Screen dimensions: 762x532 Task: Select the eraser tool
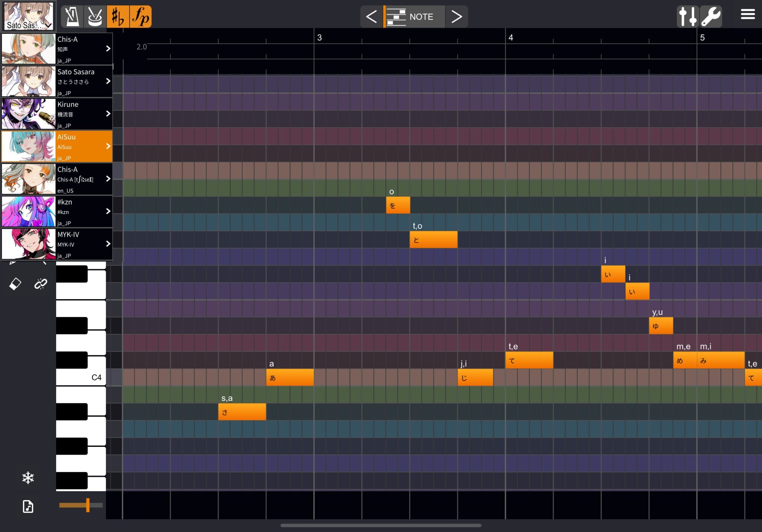tap(15, 284)
